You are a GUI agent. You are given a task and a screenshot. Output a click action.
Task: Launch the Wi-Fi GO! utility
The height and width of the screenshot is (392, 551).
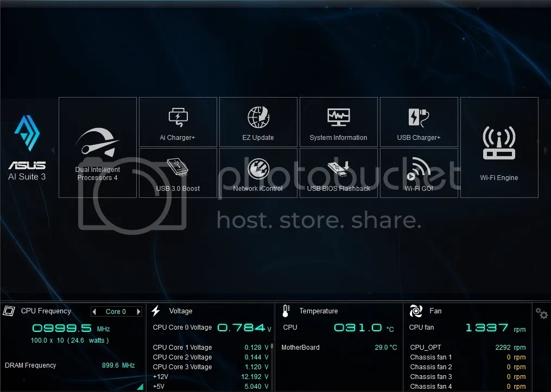(x=419, y=173)
